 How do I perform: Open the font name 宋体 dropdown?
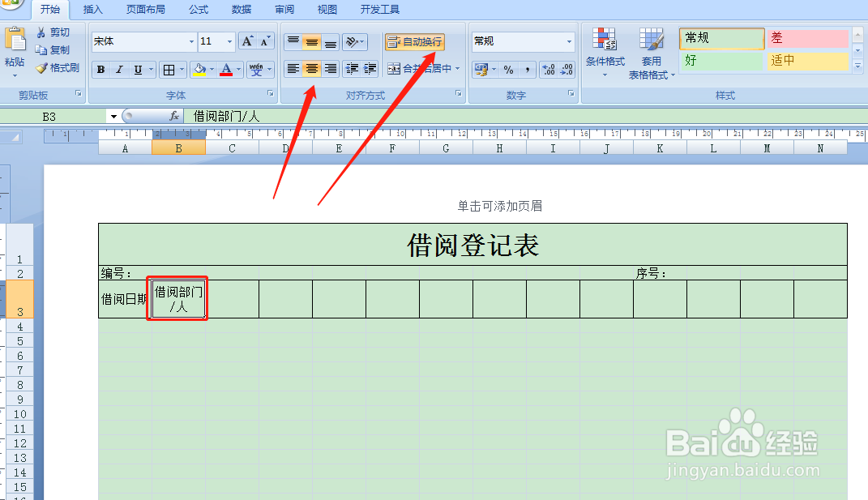point(191,41)
